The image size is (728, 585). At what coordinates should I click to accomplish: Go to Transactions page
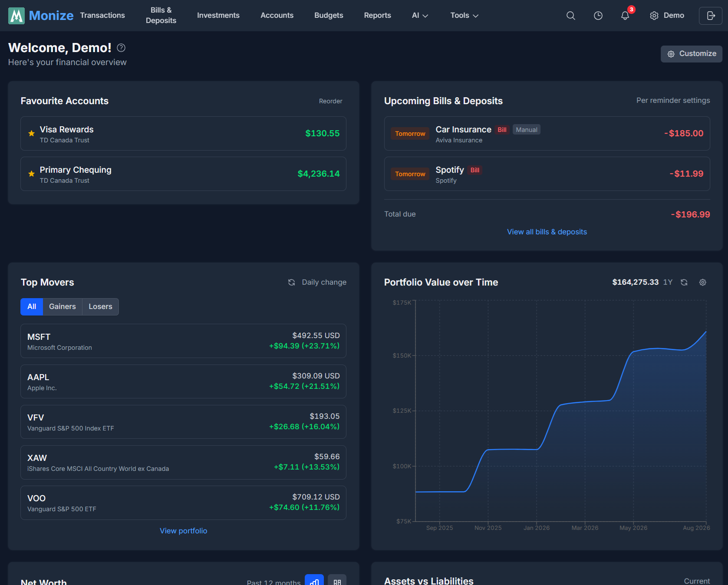(102, 16)
